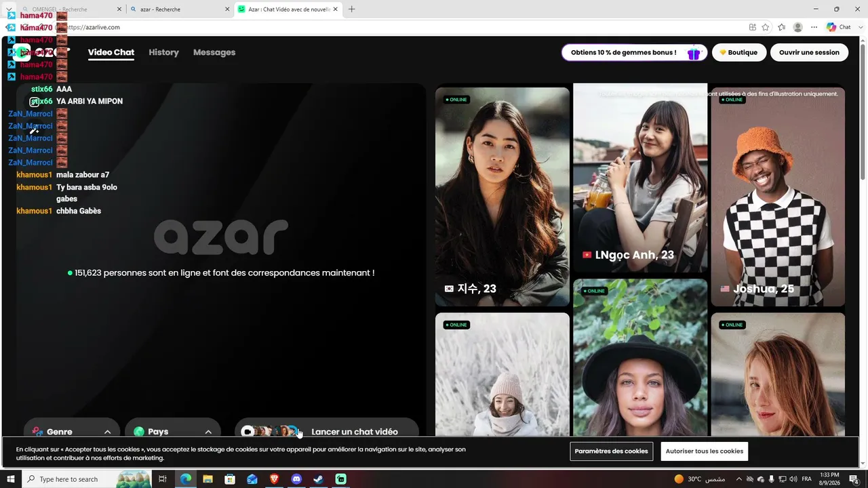The height and width of the screenshot is (488, 868).
Task: Switch to the azar - Recherche browser tab
Action: click(180, 9)
